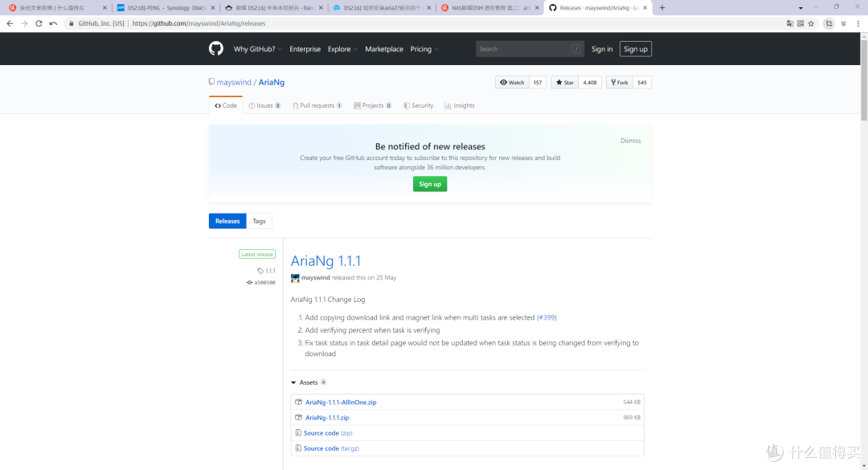Switch to the Tags view
Viewport: 868px width, 470px height.
click(x=259, y=221)
